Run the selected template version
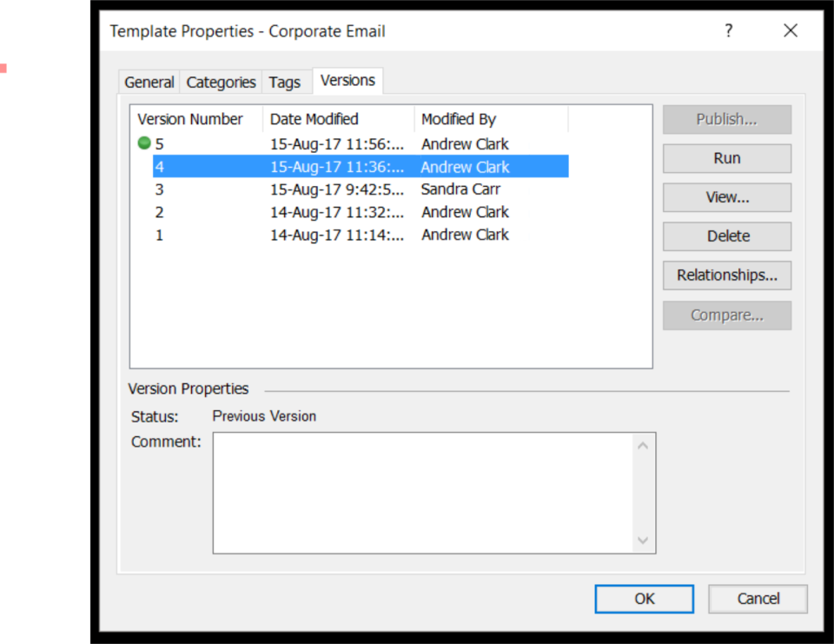 pos(726,158)
